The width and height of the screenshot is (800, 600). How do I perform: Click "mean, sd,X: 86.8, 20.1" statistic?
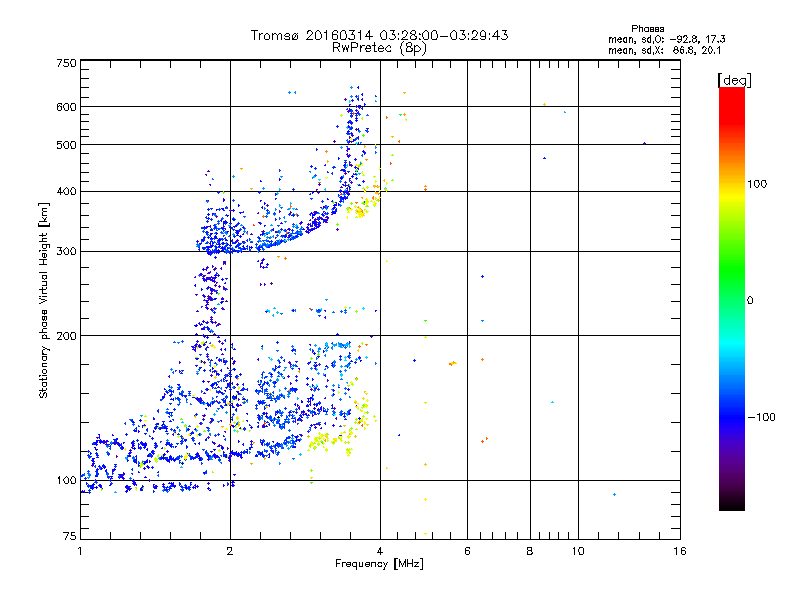(664, 51)
